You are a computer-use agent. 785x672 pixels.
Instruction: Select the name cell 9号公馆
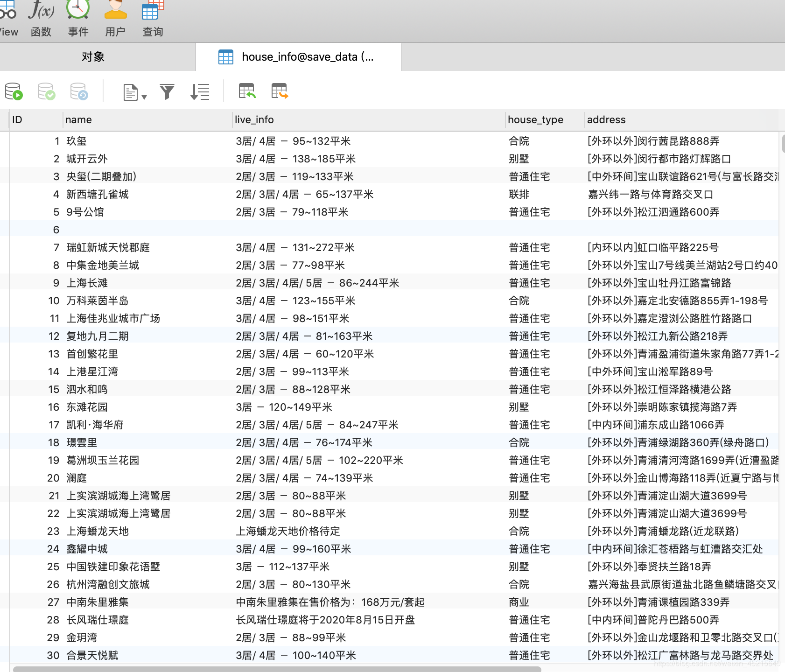click(85, 212)
